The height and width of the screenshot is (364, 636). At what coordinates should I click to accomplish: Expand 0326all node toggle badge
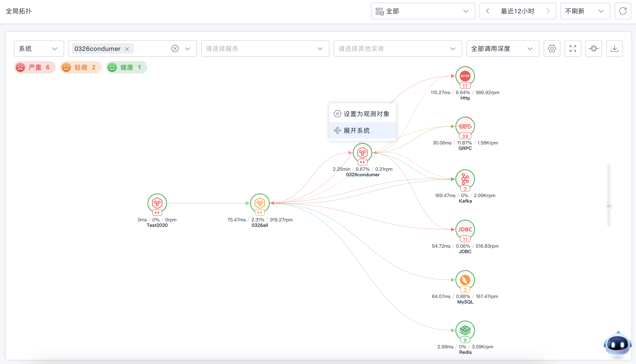pyautogui.click(x=260, y=213)
